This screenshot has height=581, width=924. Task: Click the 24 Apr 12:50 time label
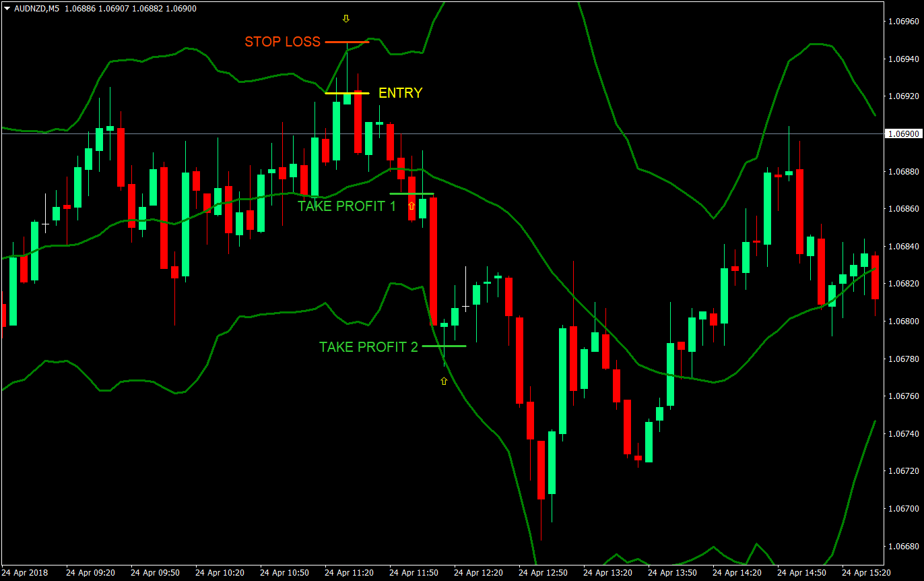pos(543,573)
